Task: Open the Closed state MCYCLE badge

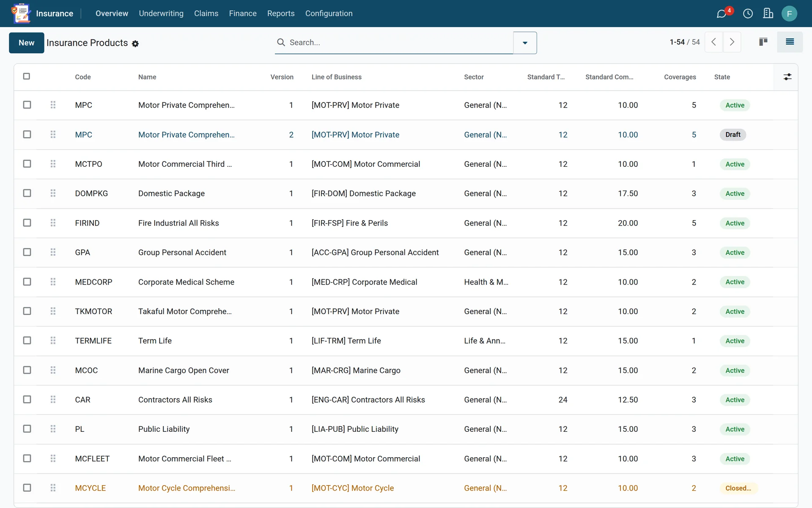Action: (738, 488)
